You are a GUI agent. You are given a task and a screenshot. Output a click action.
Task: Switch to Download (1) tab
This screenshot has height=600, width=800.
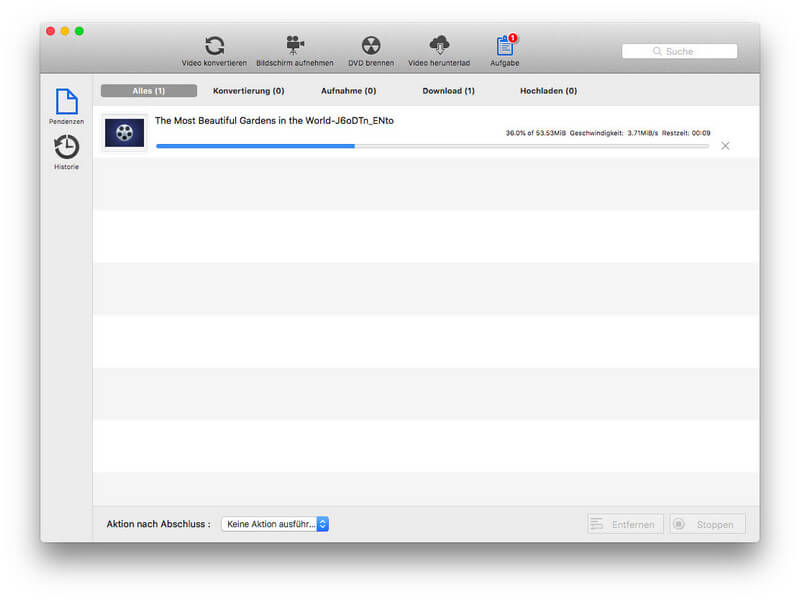click(448, 91)
